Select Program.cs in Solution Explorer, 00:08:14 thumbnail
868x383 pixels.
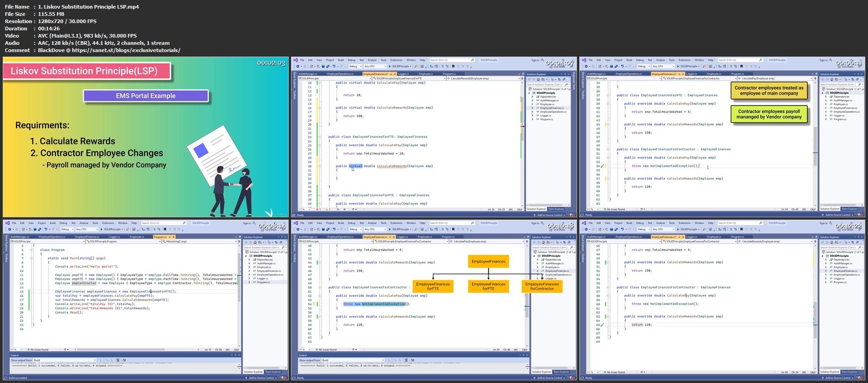263,282
